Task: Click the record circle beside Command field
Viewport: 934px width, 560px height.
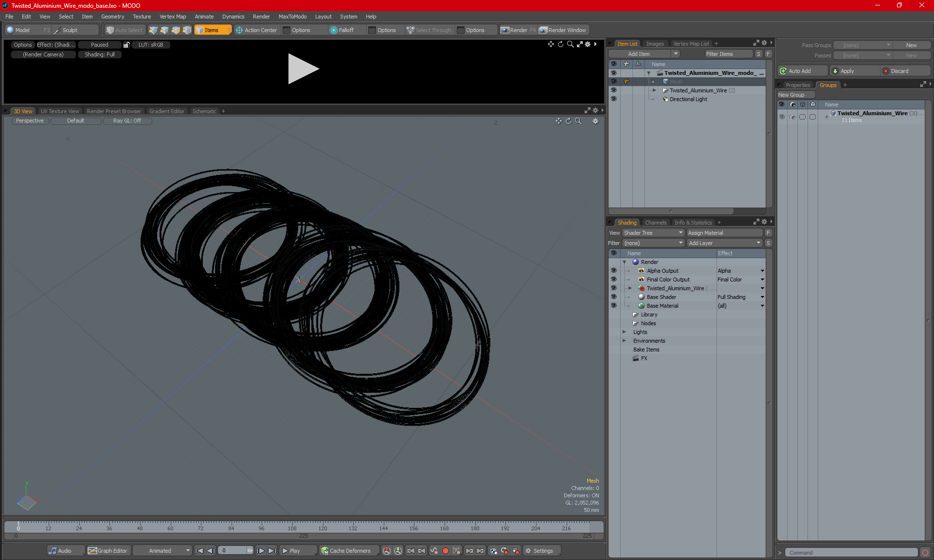Action: coord(925,553)
